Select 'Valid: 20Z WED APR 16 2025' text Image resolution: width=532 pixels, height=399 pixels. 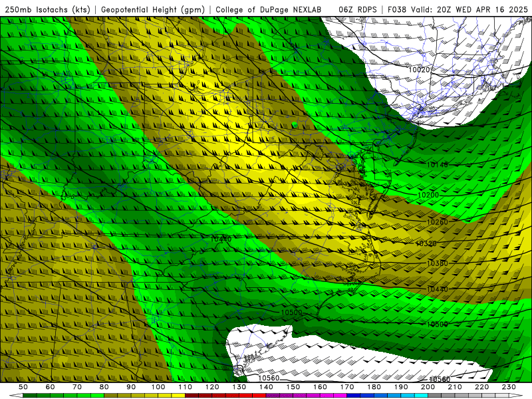pos(469,9)
